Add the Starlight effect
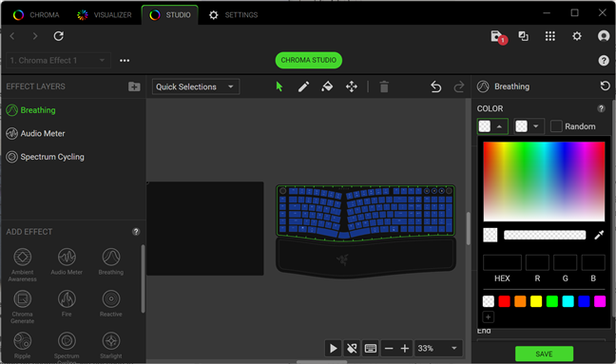Screen dimensions: 616x364 (x=111, y=346)
